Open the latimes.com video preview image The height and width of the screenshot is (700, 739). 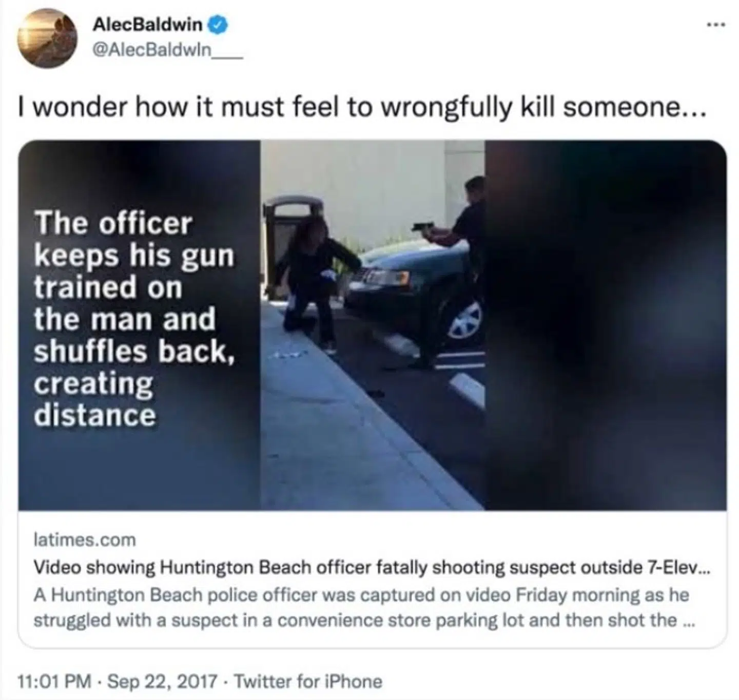(x=373, y=325)
